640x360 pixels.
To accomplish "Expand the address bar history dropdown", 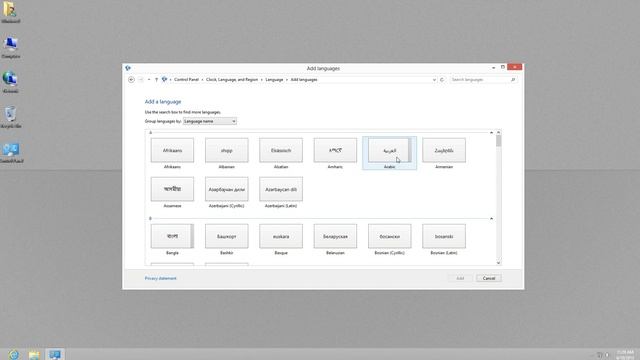I will 434,80.
